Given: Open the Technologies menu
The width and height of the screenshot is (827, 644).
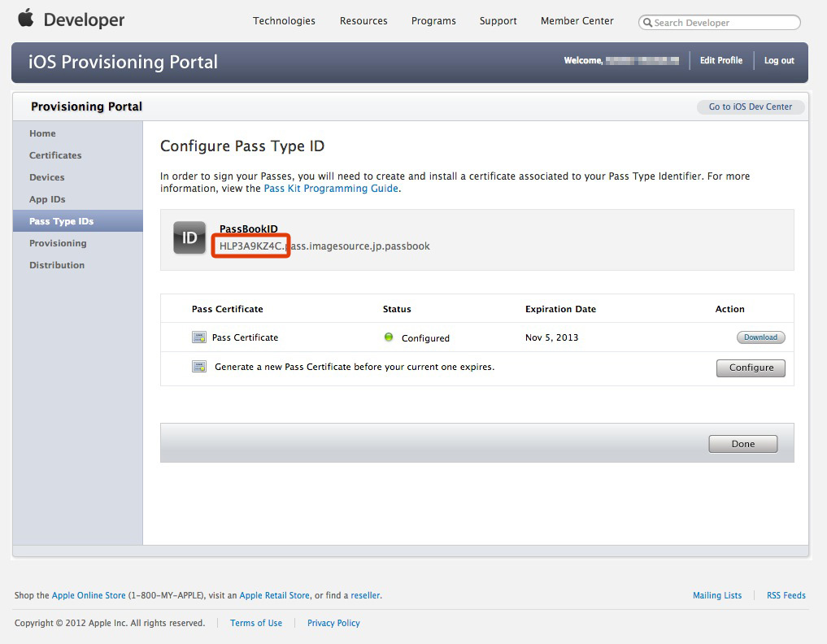Looking at the screenshot, I should [x=284, y=21].
